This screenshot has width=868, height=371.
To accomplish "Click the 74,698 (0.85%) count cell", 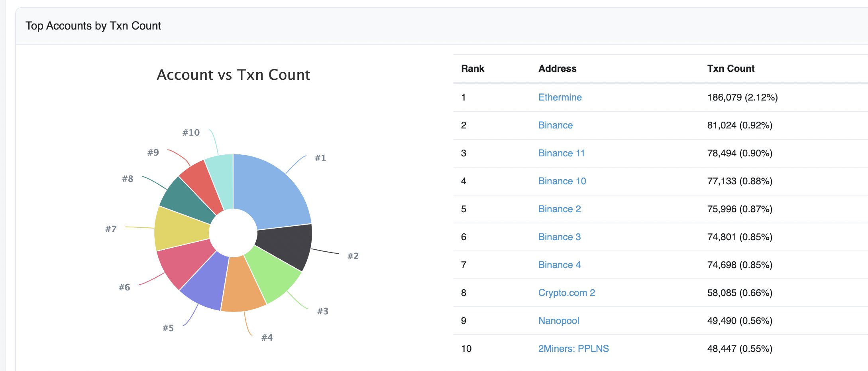I will pyautogui.click(x=740, y=265).
